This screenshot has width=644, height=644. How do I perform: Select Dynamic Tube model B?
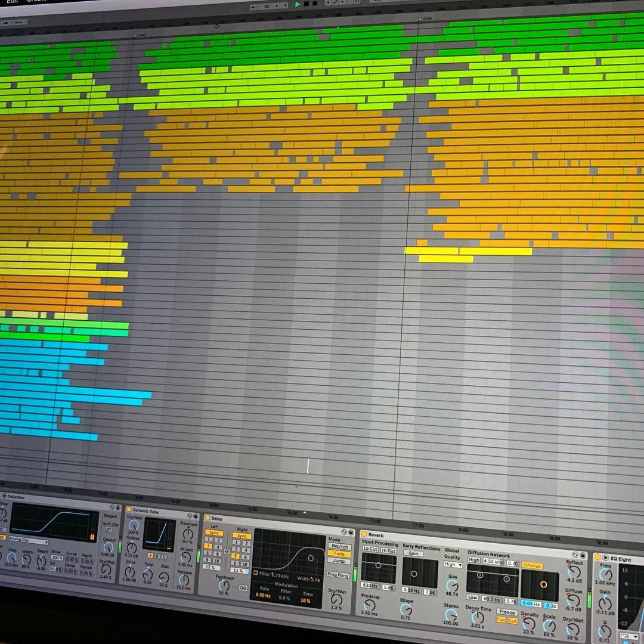click(x=157, y=556)
